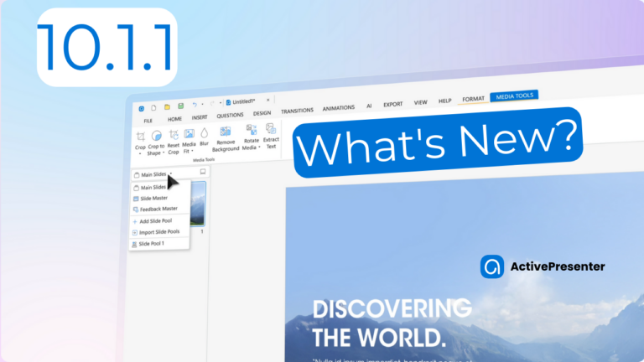Click the ActivePresenter start page icon

tap(141, 109)
